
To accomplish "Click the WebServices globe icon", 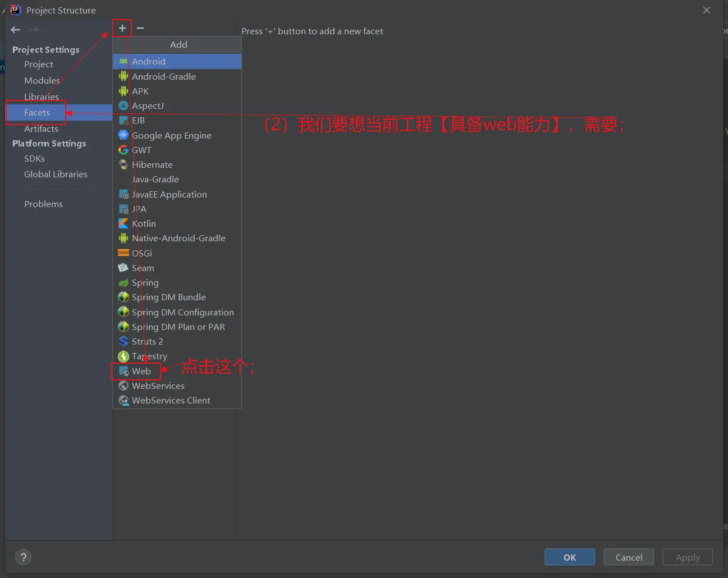I will (x=123, y=386).
